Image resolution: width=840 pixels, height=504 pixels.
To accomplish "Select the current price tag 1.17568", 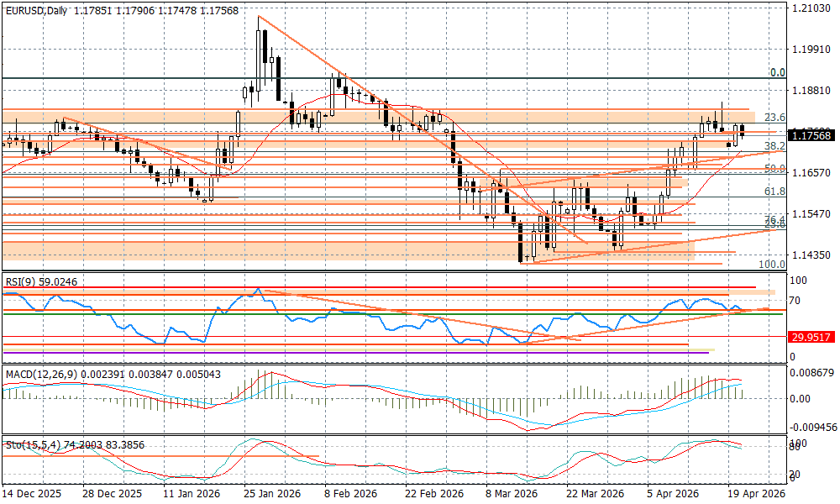I will (x=811, y=134).
